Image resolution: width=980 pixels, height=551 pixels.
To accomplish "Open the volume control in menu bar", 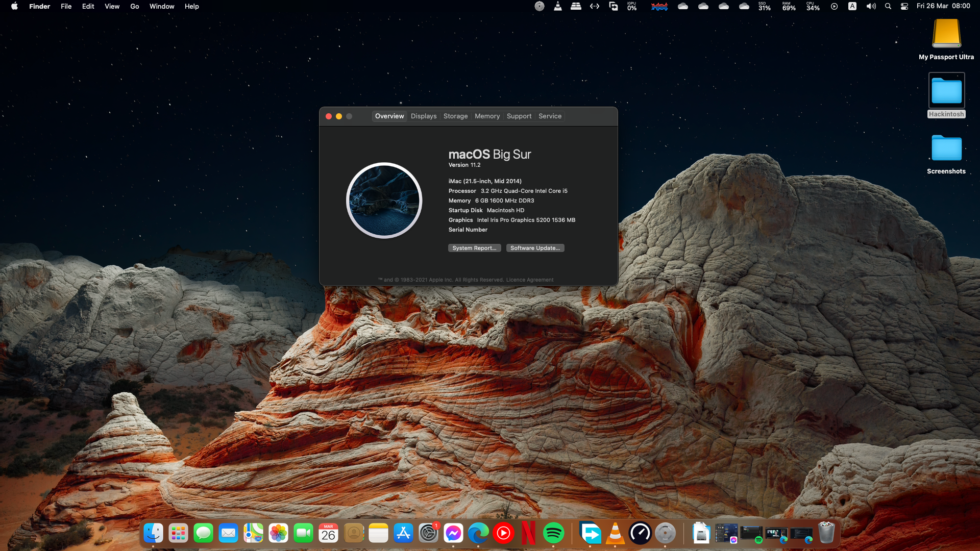I will pyautogui.click(x=871, y=6).
